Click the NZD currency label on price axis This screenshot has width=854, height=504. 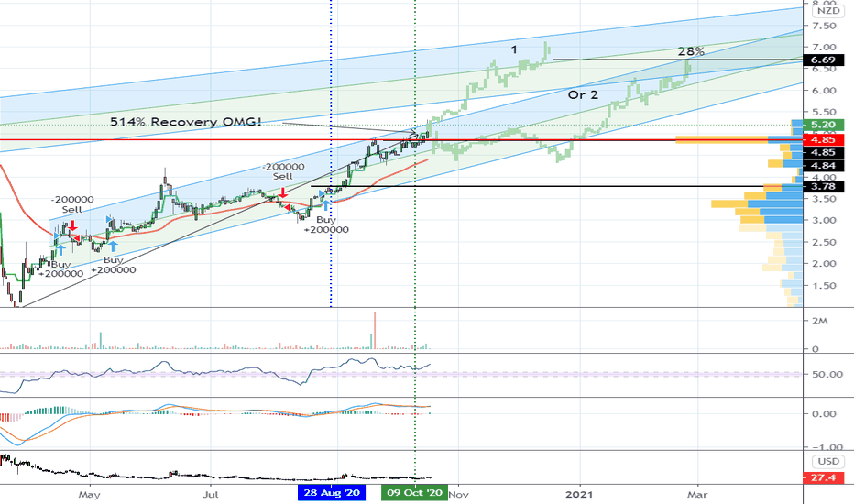pyautogui.click(x=827, y=11)
